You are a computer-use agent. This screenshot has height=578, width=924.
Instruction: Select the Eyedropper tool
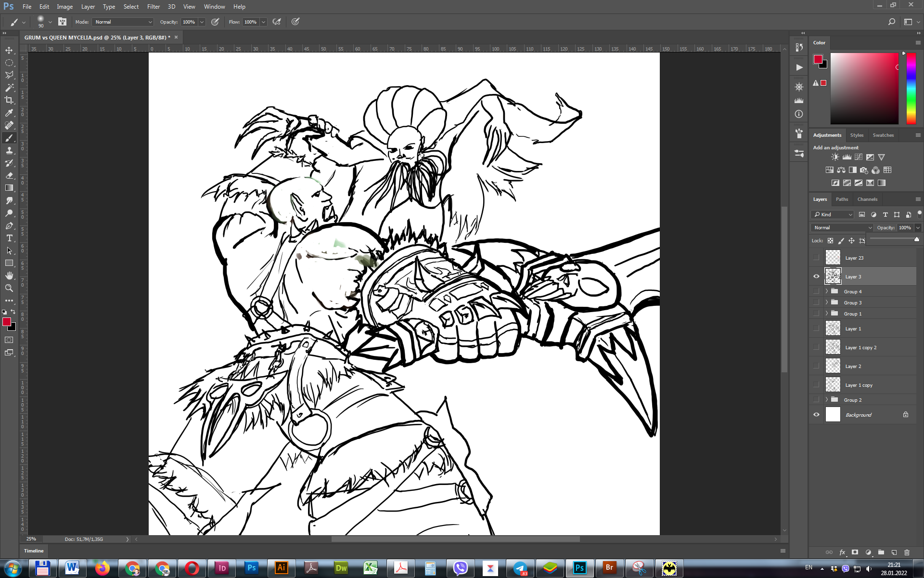tap(9, 113)
